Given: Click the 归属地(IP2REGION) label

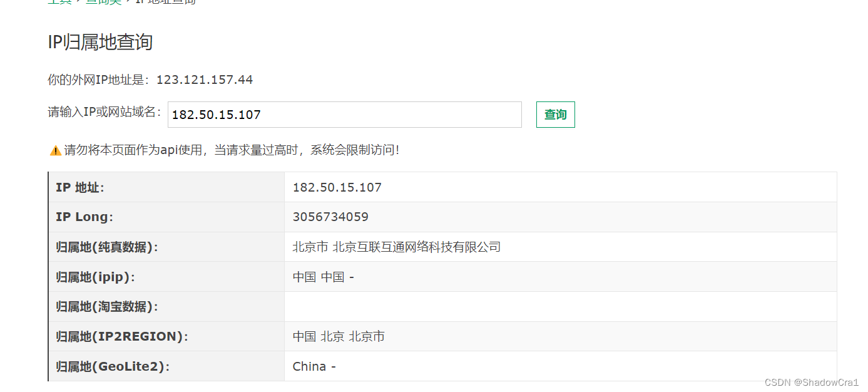Looking at the screenshot, I should [x=122, y=336].
